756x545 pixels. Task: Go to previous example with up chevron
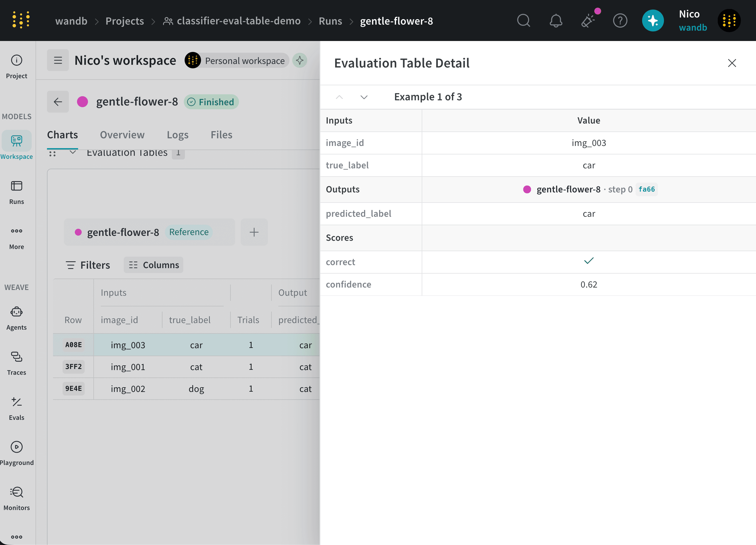pyautogui.click(x=339, y=97)
